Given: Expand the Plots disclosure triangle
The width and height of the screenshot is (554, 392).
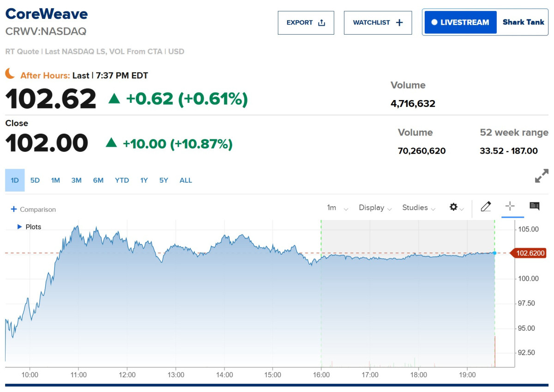Looking at the screenshot, I should pyautogui.click(x=19, y=227).
